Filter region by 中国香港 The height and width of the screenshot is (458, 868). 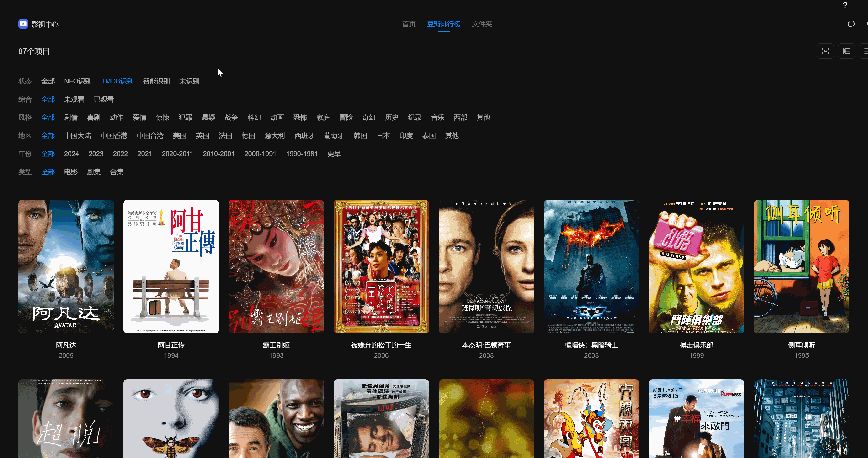[114, 136]
